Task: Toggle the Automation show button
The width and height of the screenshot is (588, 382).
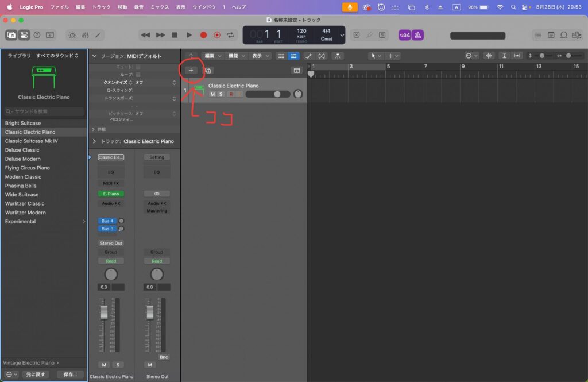Action: pyautogui.click(x=308, y=56)
